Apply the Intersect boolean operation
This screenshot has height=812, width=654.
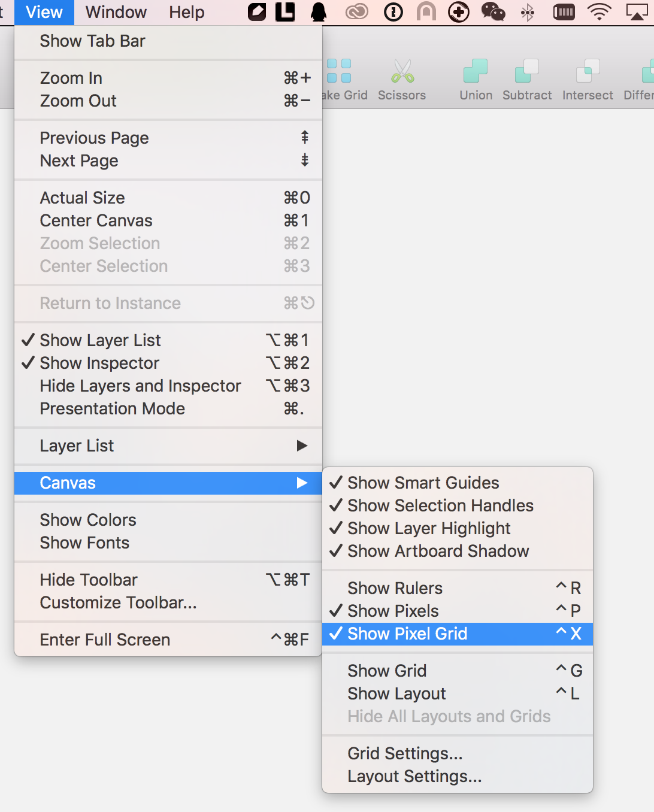(588, 80)
